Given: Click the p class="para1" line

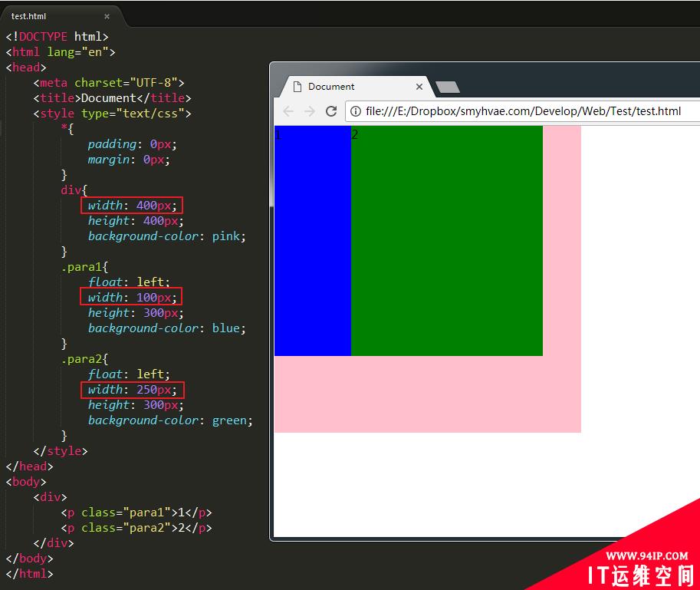Looking at the screenshot, I should (136, 513).
